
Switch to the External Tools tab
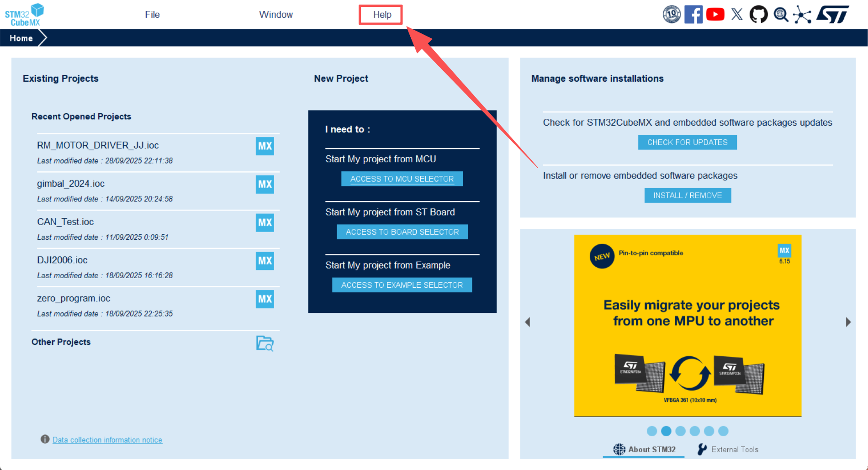pyautogui.click(x=728, y=449)
